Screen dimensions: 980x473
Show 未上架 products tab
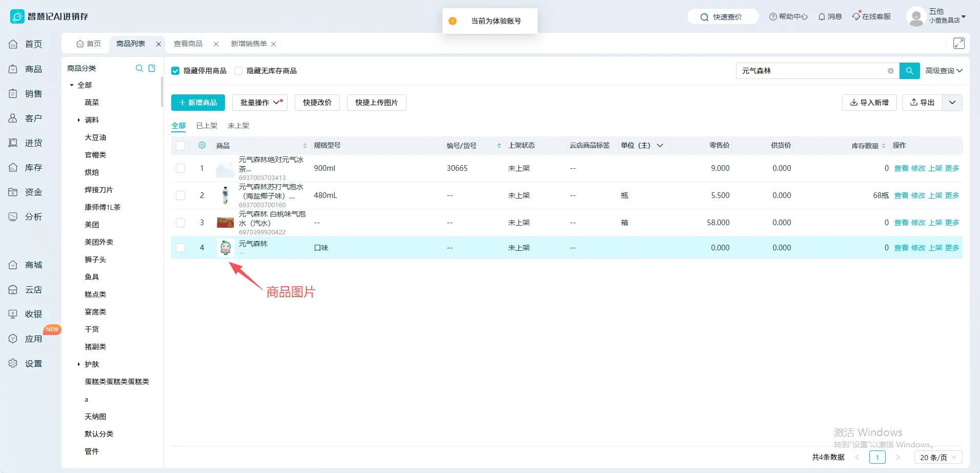pyautogui.click(x=238, y=126)
